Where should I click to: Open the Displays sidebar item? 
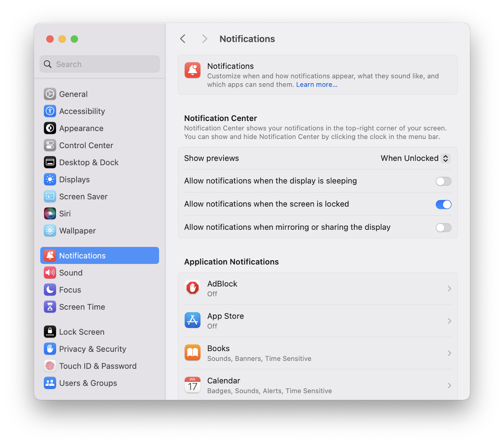coord(100,179)
